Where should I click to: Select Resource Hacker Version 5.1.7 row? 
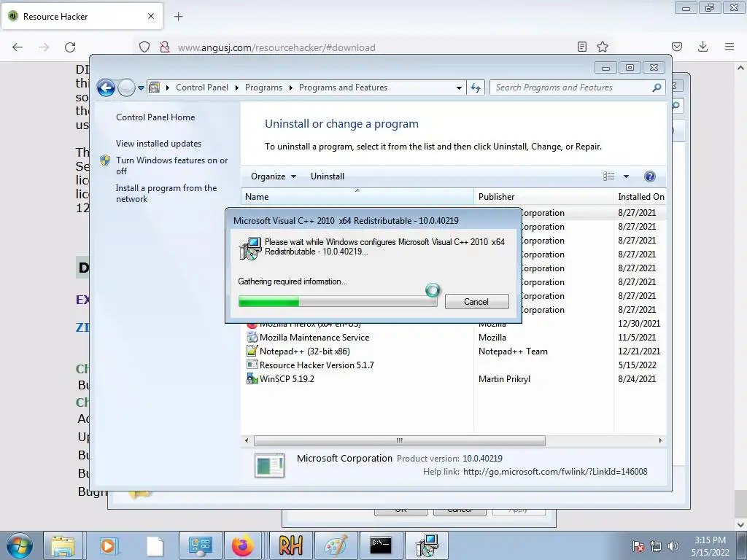coord(454,365)
